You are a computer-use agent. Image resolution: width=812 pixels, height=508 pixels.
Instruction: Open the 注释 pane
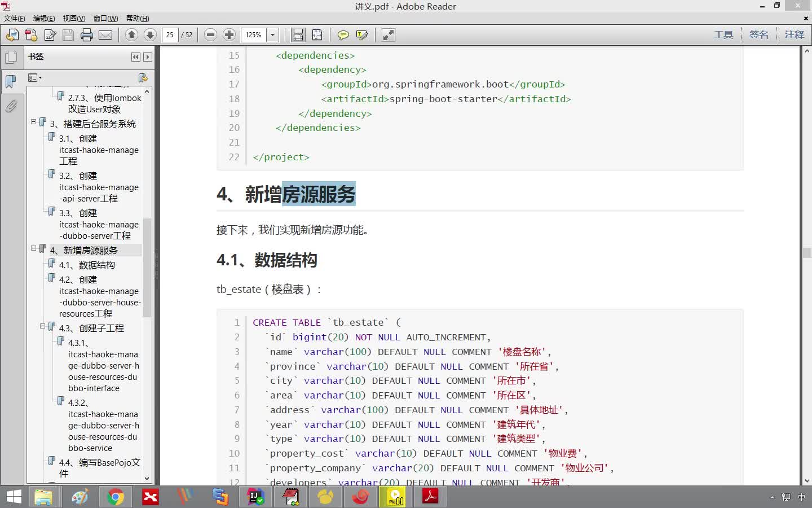(x=795, y=35)
